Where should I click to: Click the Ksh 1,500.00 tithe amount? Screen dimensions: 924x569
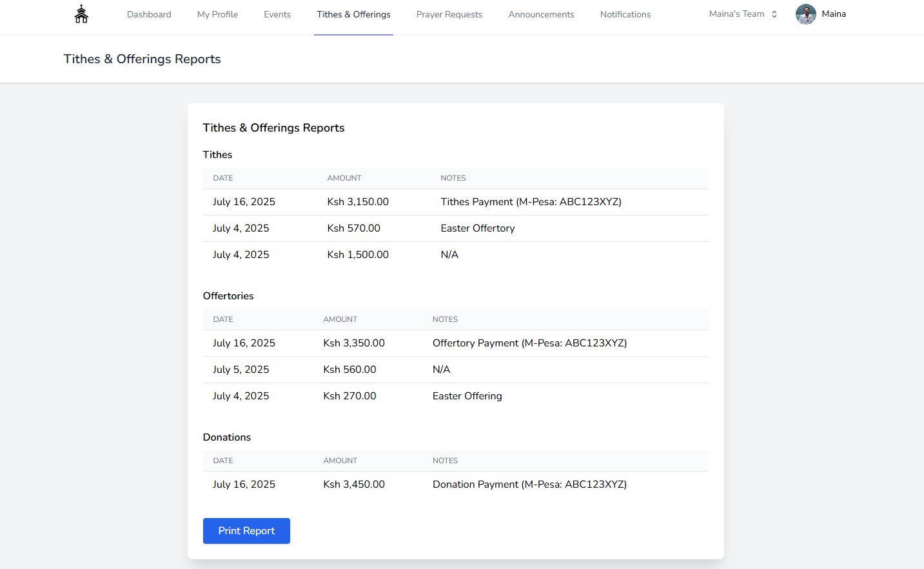358,255
